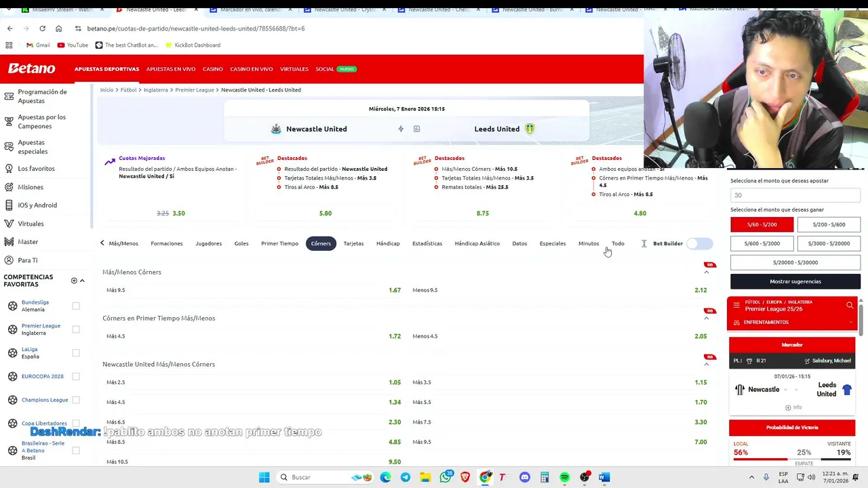This screenshot has height=488, width=868.
Task: Open Microsoft Word from the taskbar
Action: (604, 477)
